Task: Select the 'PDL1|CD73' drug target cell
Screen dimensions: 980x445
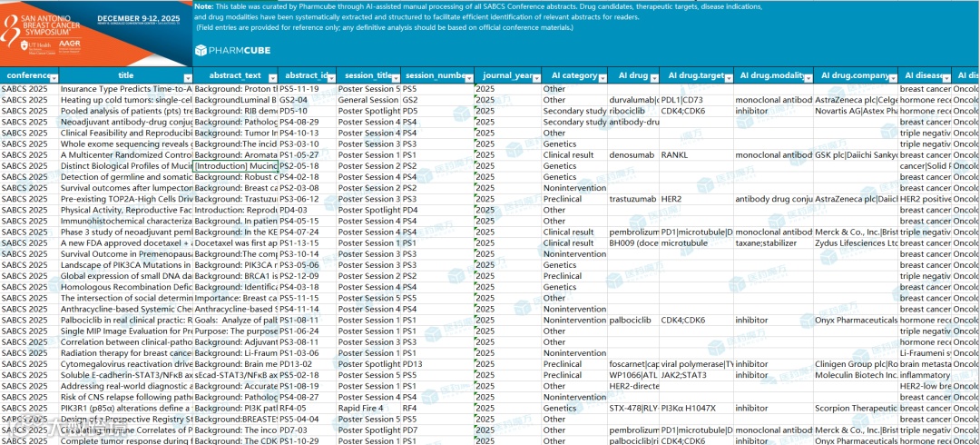Action: [x=696, y=100]
